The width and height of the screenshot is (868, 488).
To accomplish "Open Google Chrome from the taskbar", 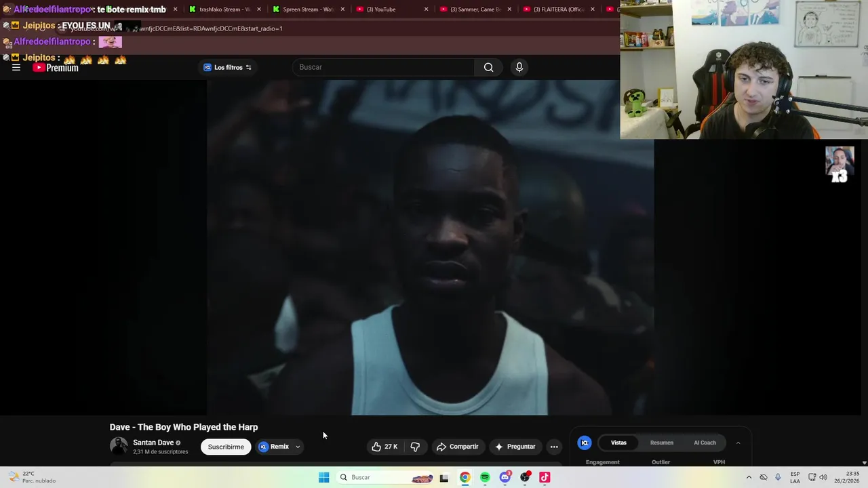I will (465, 478).
